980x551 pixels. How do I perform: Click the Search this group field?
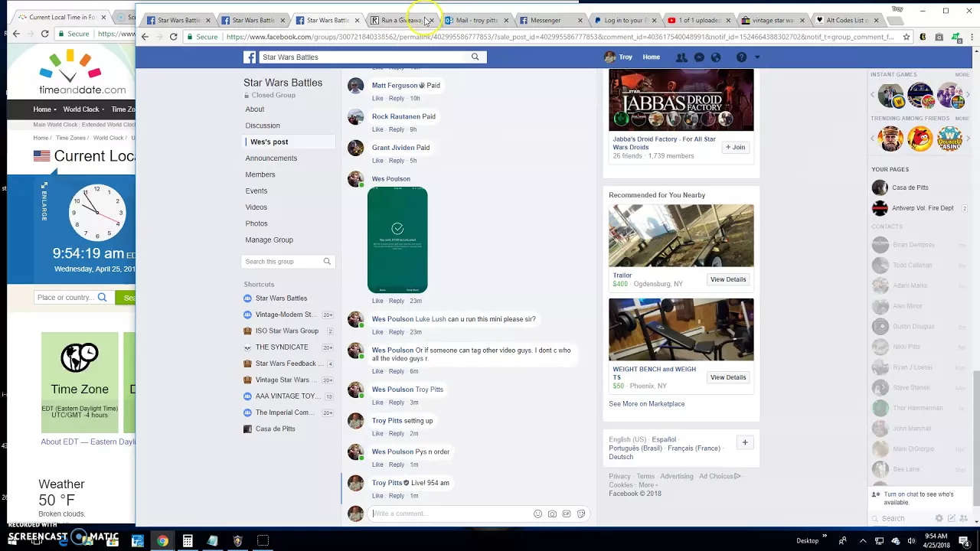(x=282, y=262)
